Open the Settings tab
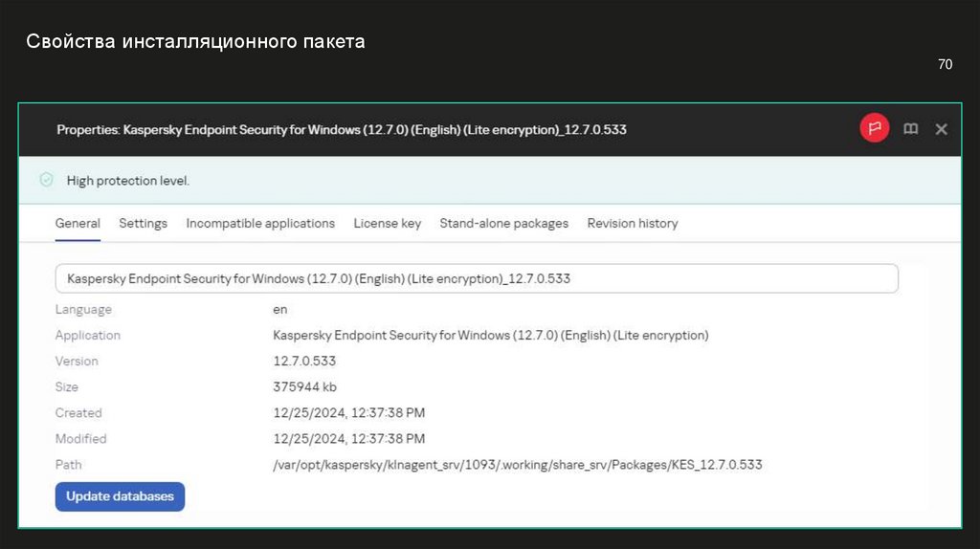 pos(143,223)
